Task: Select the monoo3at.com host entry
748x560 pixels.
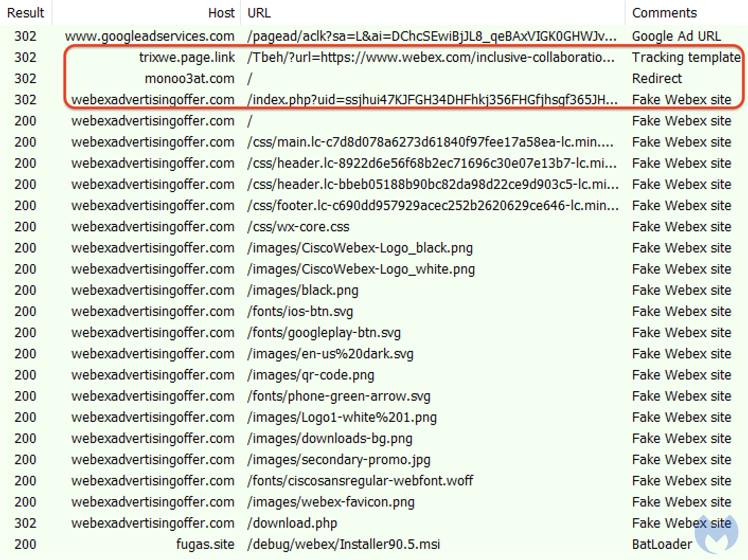Action: point(190,78)
